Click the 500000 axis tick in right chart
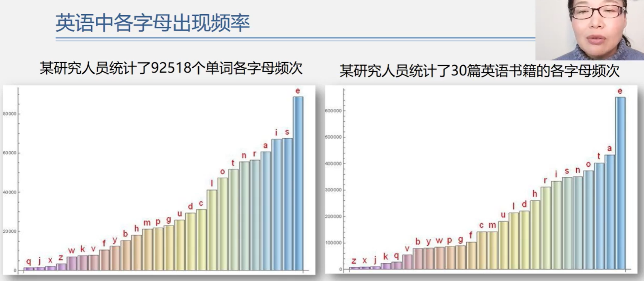This screenshot has width=644, height=281. pyautogui.click(x=333, y=137)
